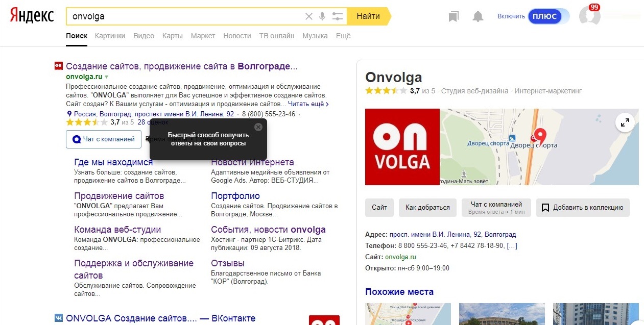Open Отзывы sitelink

point(228,263)
